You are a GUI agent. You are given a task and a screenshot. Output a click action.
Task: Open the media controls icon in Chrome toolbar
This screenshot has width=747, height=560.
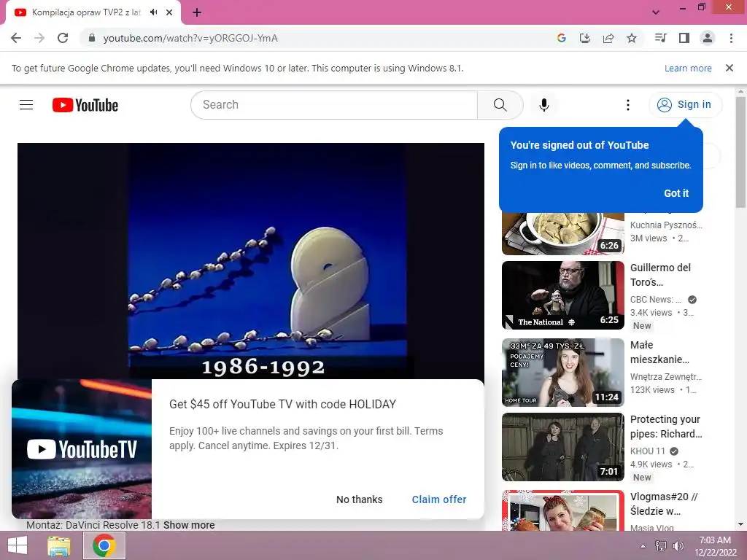point(660,38)
